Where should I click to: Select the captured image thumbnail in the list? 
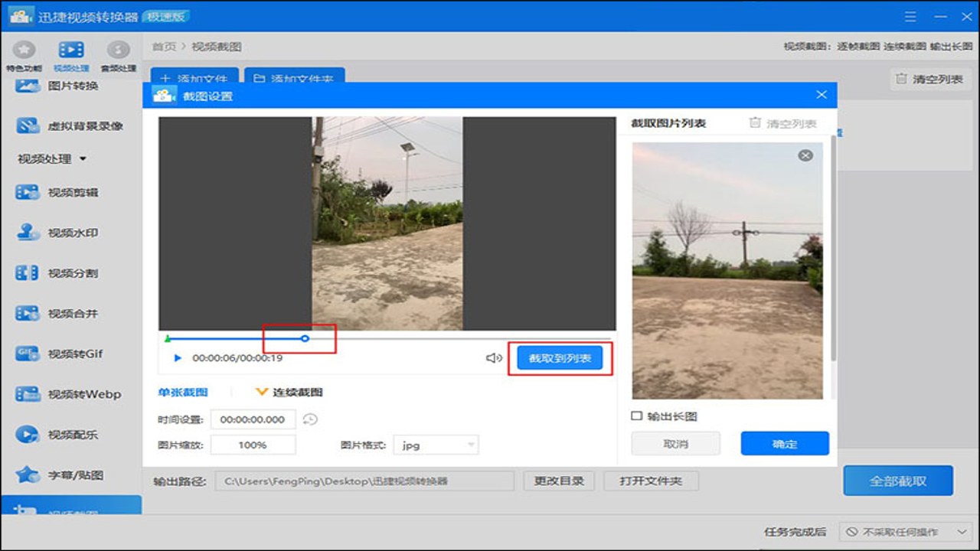(x=727, y=271)
